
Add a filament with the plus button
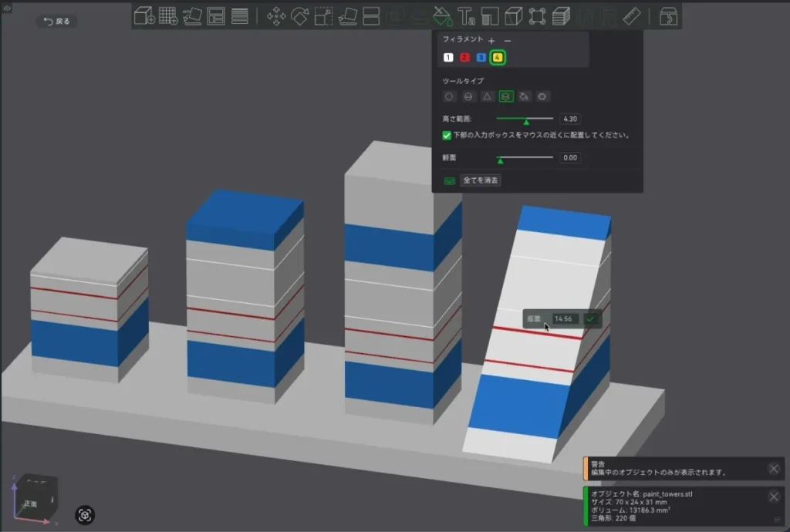coord(491,40)
